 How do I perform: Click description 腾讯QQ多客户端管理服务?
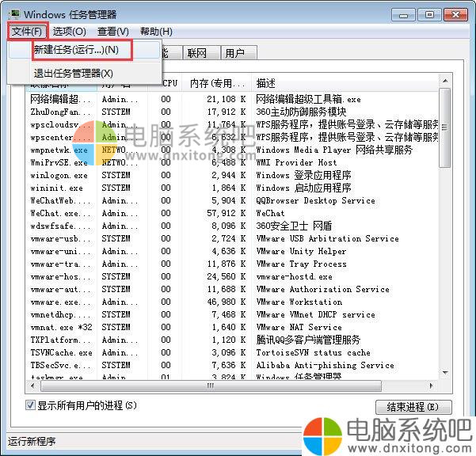(308, 340)
